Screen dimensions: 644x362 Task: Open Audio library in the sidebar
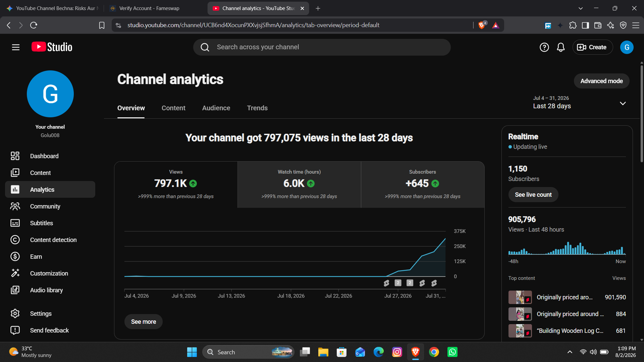50,290
